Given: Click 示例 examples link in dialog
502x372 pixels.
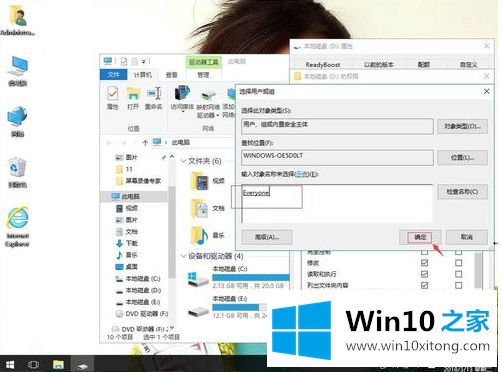Looking at the screenshot, I should [x=302, y=174].
